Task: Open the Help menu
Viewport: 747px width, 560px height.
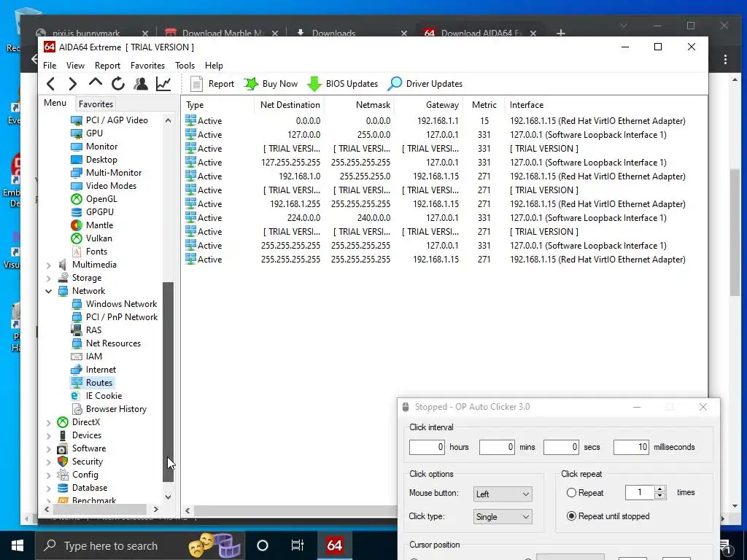Action: [x=214, y=65]
